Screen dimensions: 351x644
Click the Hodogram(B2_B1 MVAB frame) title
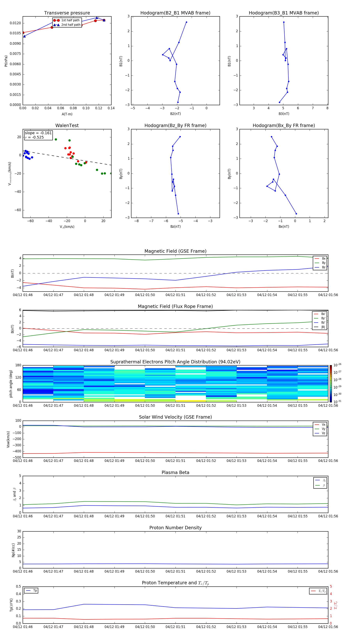175,13
